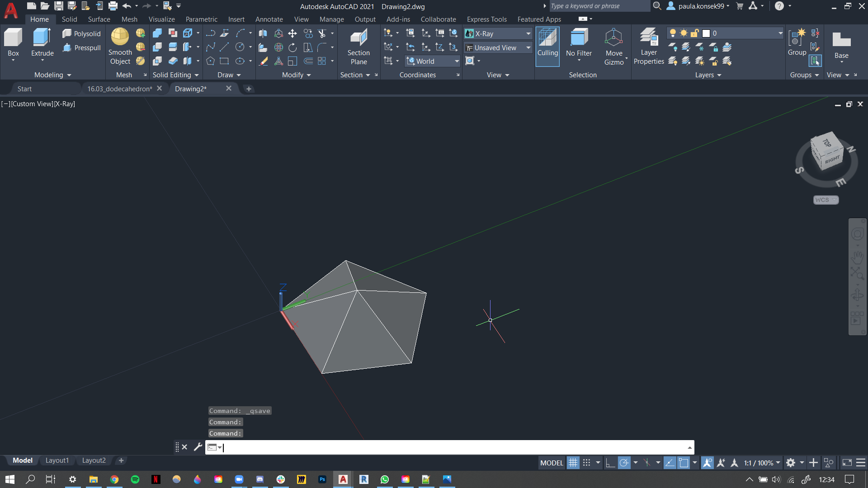868x488 pixels.
Task: Open the Express Tools ribbon tab
Action: click(x=486, y=19)
